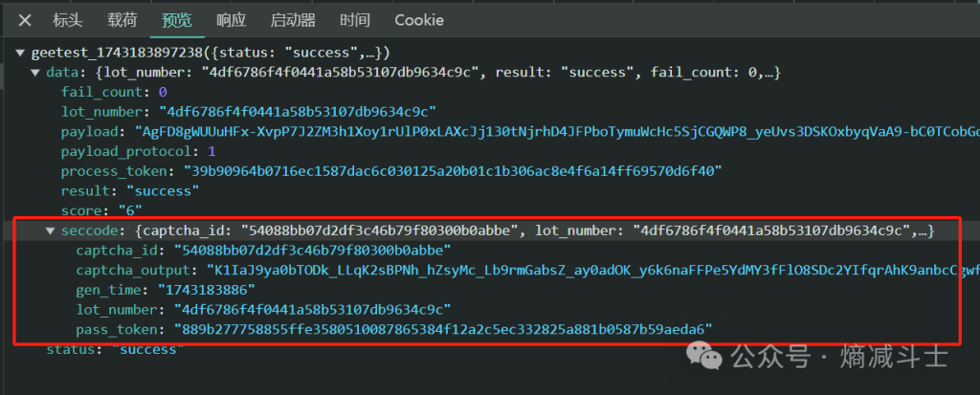Open the Cookie tab

point(419,20)
